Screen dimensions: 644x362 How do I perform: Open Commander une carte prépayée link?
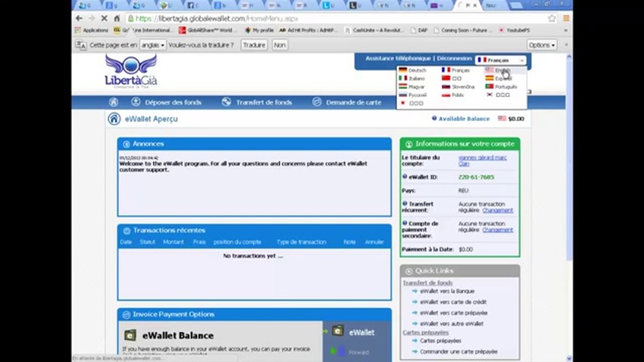tap(458, 352)
